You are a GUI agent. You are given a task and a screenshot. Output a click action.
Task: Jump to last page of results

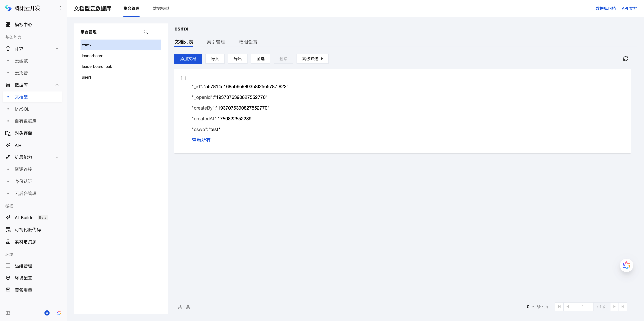pos(623,307)
